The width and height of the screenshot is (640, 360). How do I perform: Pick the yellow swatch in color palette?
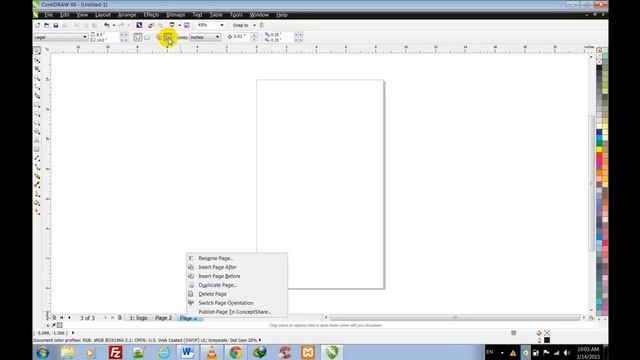point(599,150)
